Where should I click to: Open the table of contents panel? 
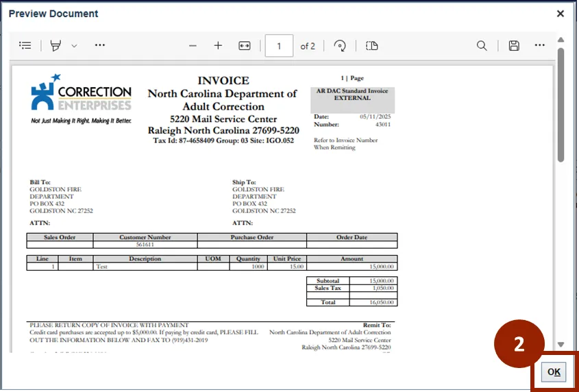point(25,45)
